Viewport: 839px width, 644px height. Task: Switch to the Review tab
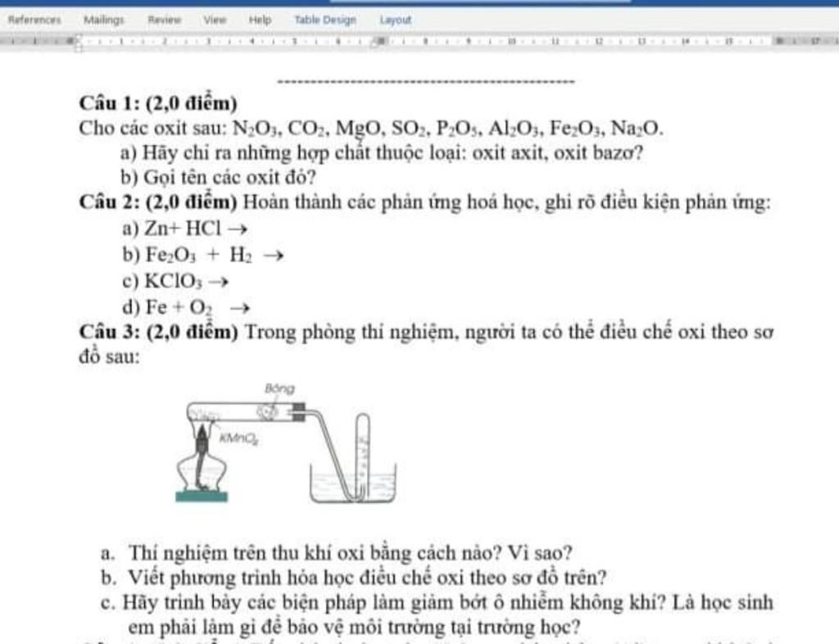point(164,20)
